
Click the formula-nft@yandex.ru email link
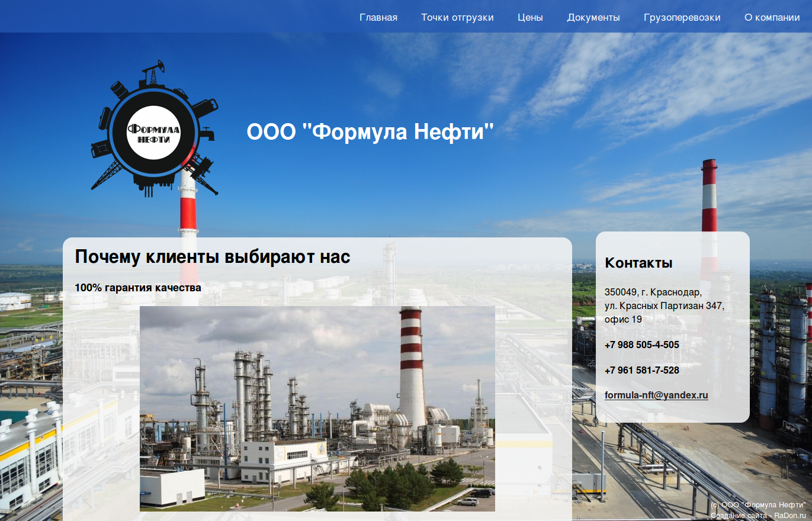pos(656,395)
